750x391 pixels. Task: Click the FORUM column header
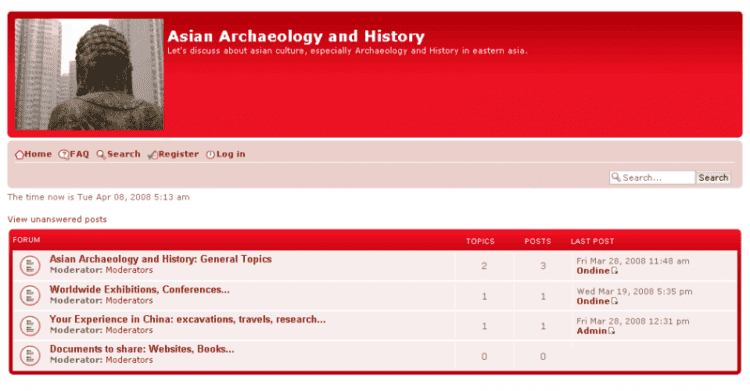pyautogui.click(x=26, y=240)
